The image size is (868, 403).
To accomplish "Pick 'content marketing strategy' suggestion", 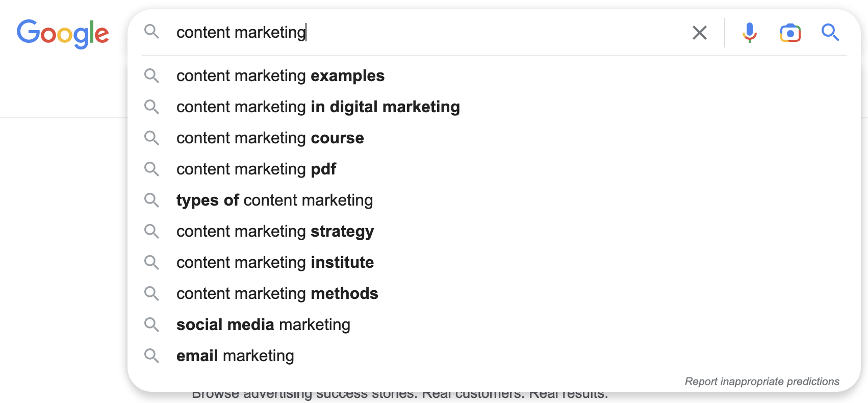I will [275, 232].
